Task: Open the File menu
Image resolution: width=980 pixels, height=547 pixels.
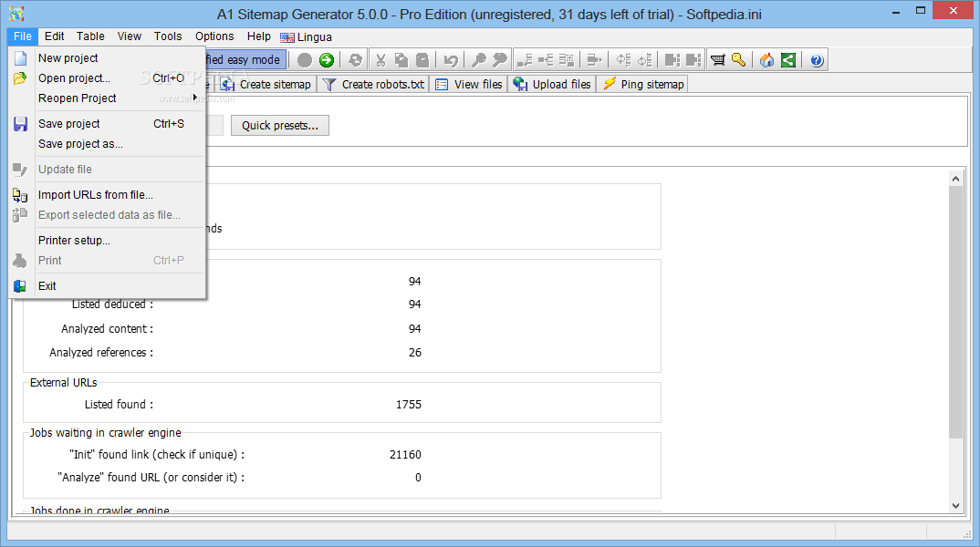Action: pyautogui.click(x=23, y=36)
